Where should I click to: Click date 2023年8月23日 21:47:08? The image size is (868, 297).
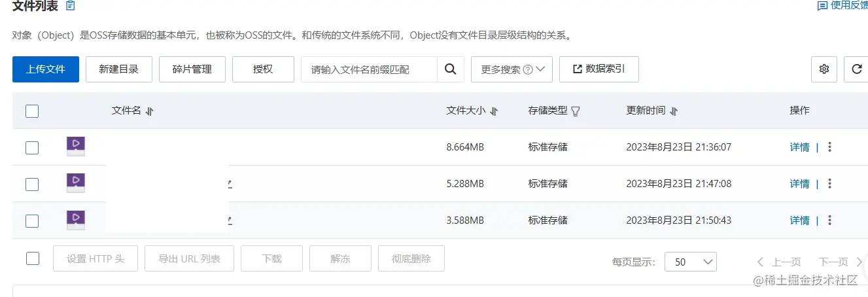pyautogui.click(x=678, y=184)
